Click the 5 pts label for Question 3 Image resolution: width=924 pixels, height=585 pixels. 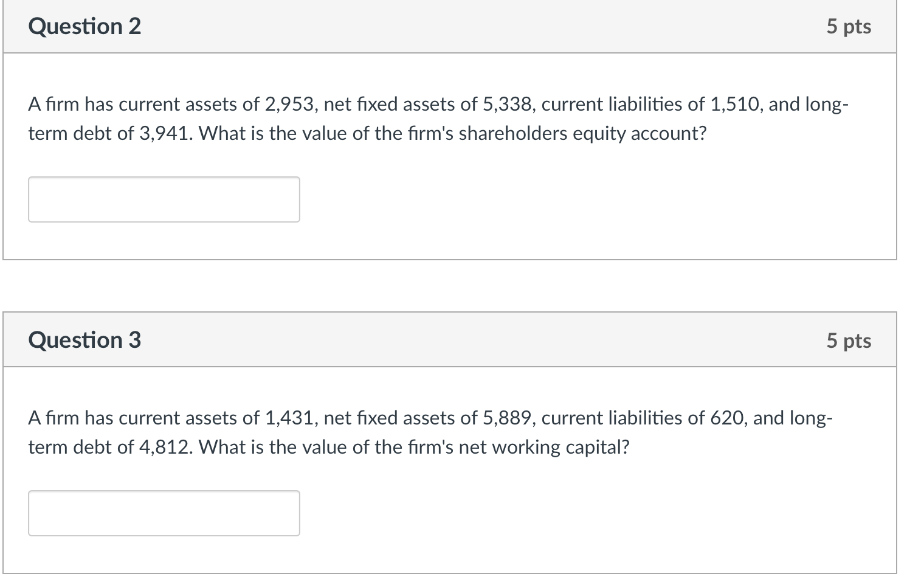tap(849, 341)
